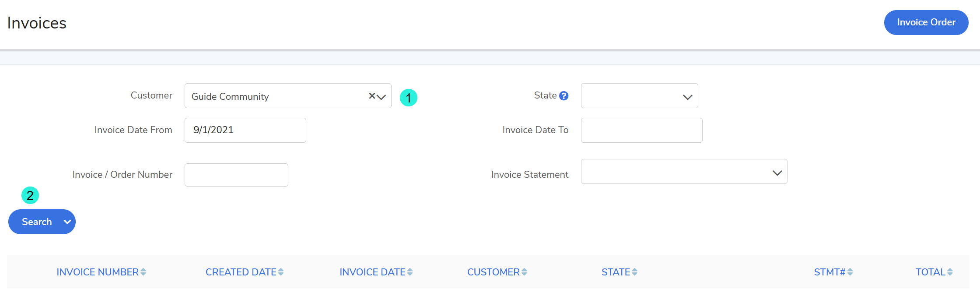
Task: Click into the Invoice Date To field
Action: (641, 130)
